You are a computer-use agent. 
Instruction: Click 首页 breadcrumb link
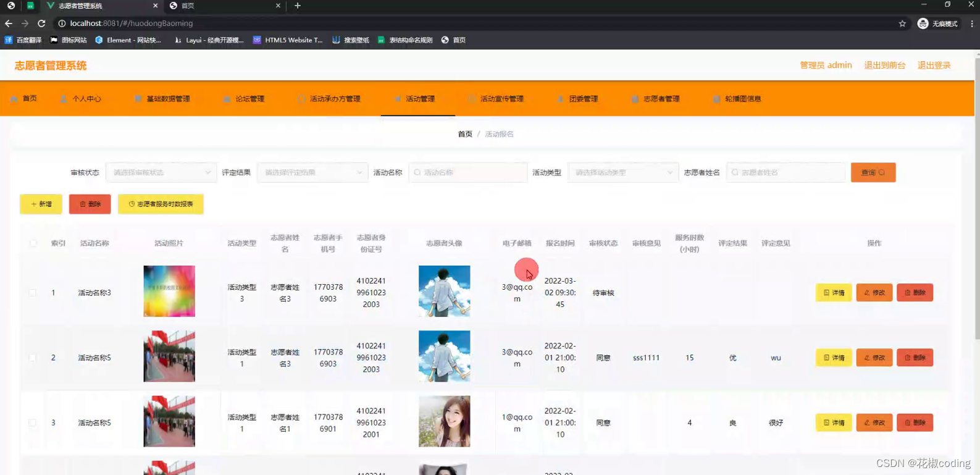coord(465,134)
